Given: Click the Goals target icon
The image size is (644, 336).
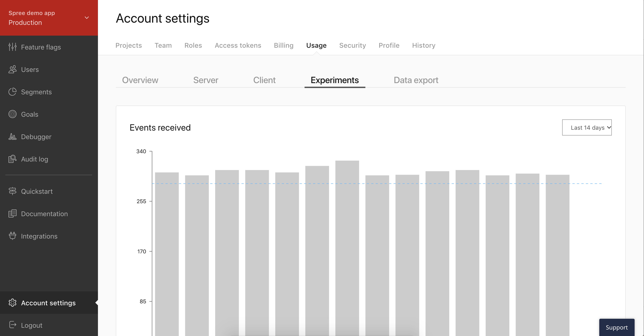Looking at the screenshot, I should pos(12,114).
